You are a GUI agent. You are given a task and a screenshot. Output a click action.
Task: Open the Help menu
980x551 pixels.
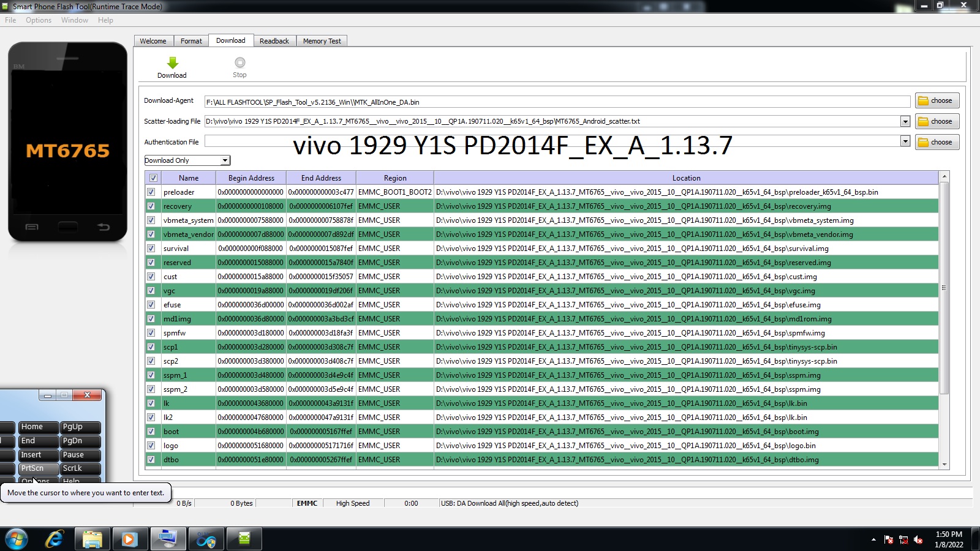[x=105, y=20]
